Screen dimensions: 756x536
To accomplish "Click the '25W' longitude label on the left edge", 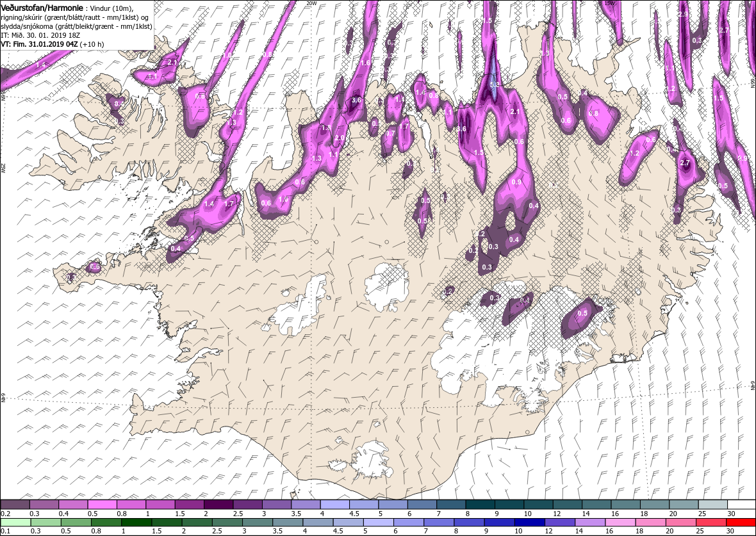I will click(3, 168).
